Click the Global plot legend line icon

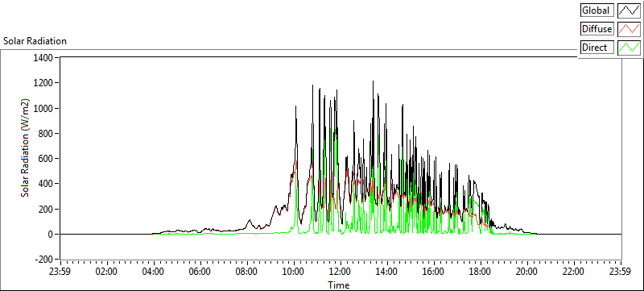[x=629, y=10]
